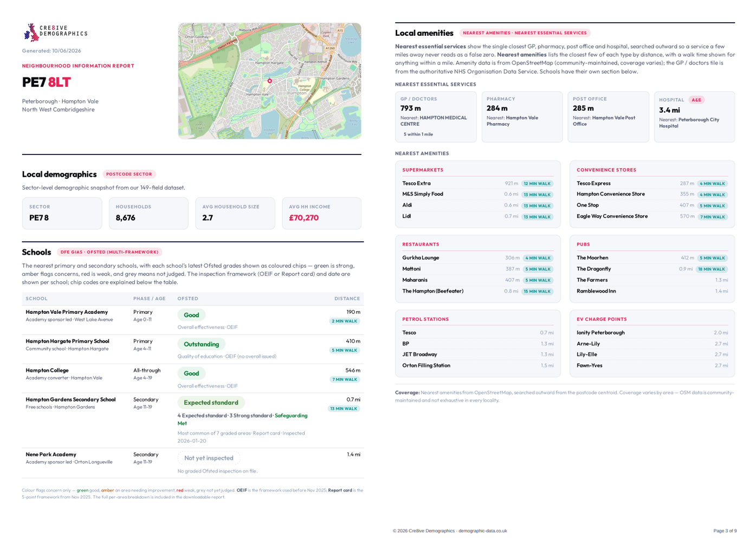756x542 pixels.
Task: Click the One Stop store entry
Action: [x=652, y=205]
